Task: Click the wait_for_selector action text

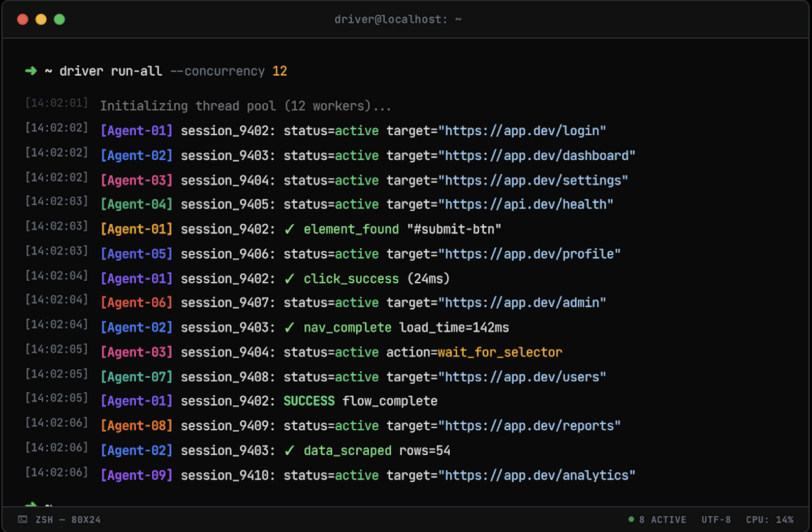Action: click(x=500, y=352)
